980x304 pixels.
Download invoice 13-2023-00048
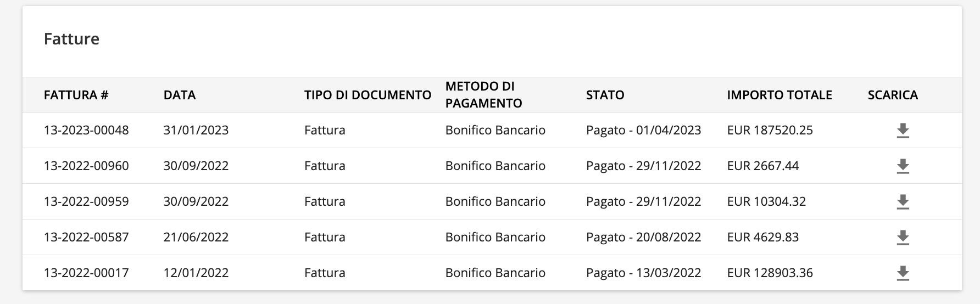(903, 131)
